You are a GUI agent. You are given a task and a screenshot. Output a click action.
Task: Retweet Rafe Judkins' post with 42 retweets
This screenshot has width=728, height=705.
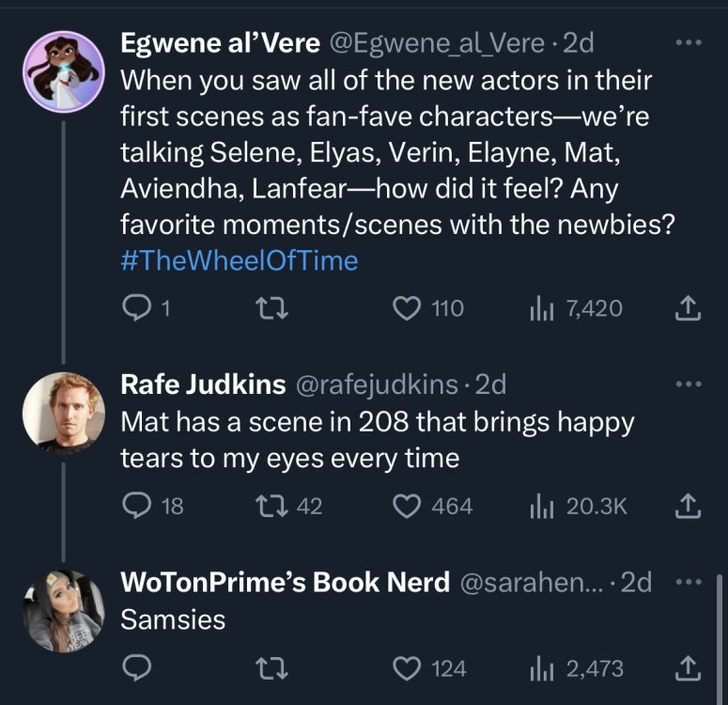coord(278,506)
